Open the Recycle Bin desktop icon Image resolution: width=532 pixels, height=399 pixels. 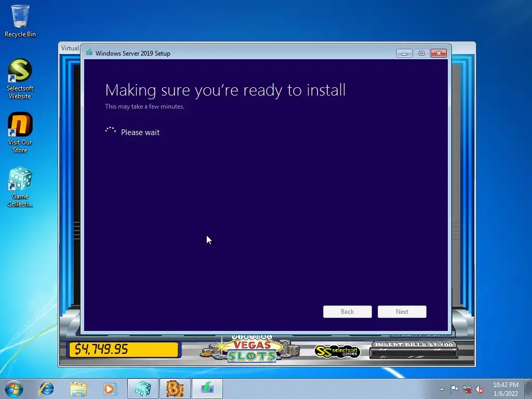click(20, 21)
